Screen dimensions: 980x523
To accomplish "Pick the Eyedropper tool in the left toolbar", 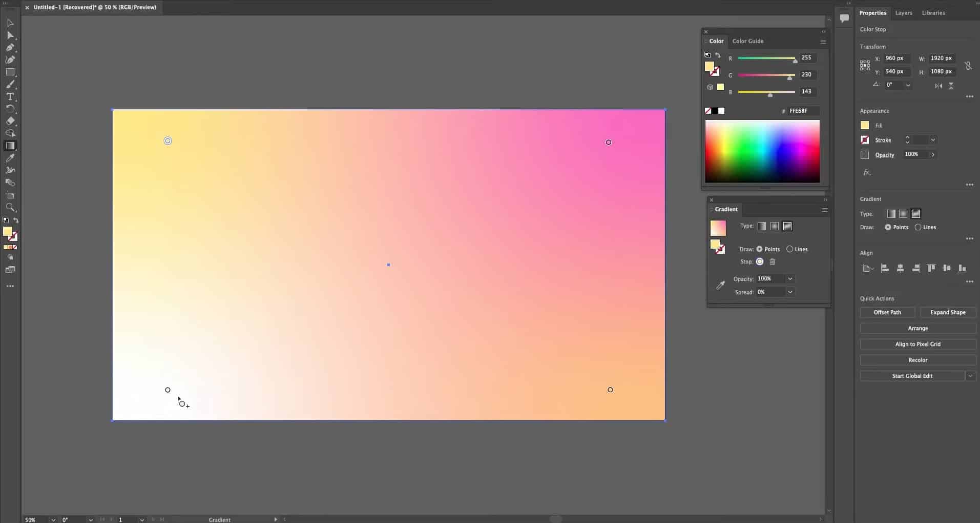I will point(10,158).
